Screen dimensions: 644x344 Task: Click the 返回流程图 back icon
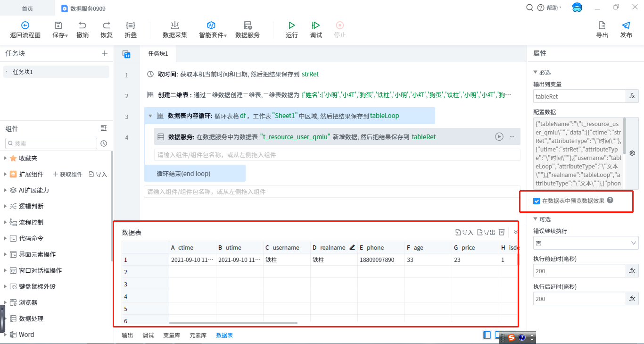pyautogui.click(x=25, y=25)
